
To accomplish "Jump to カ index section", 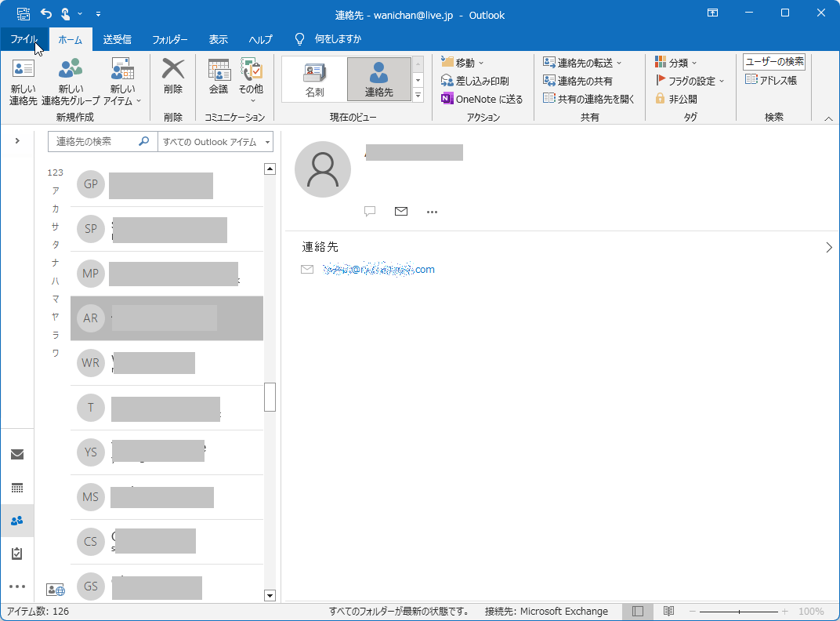I will [55, 209].
